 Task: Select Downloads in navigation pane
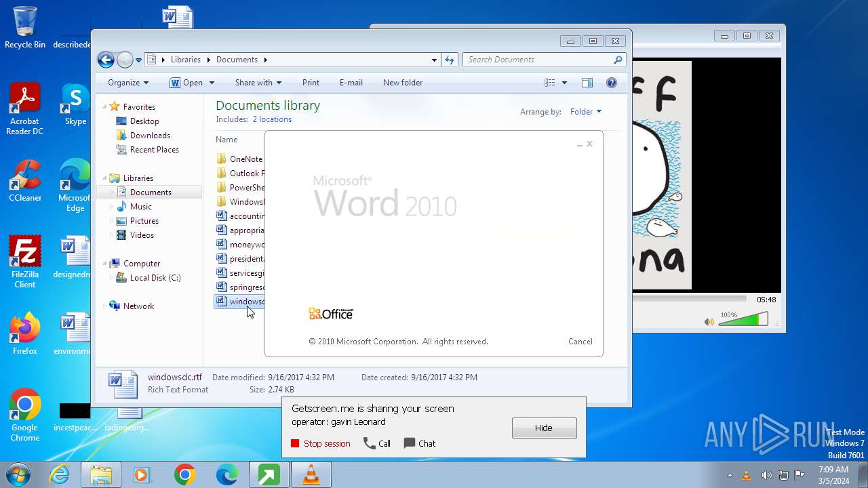tap(150, 136)
